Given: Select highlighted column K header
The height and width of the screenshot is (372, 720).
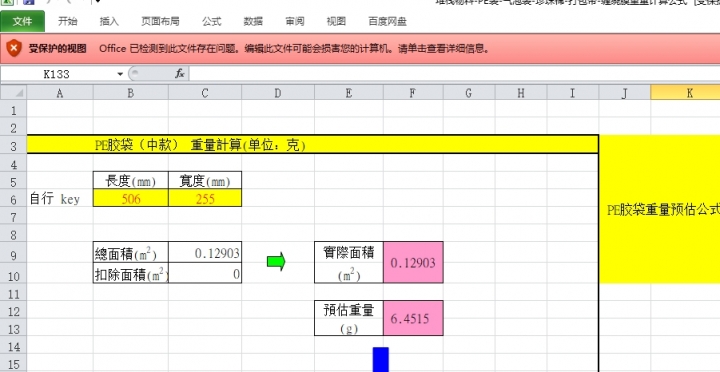Looking at the screenshot, I should tap(685, 93).
